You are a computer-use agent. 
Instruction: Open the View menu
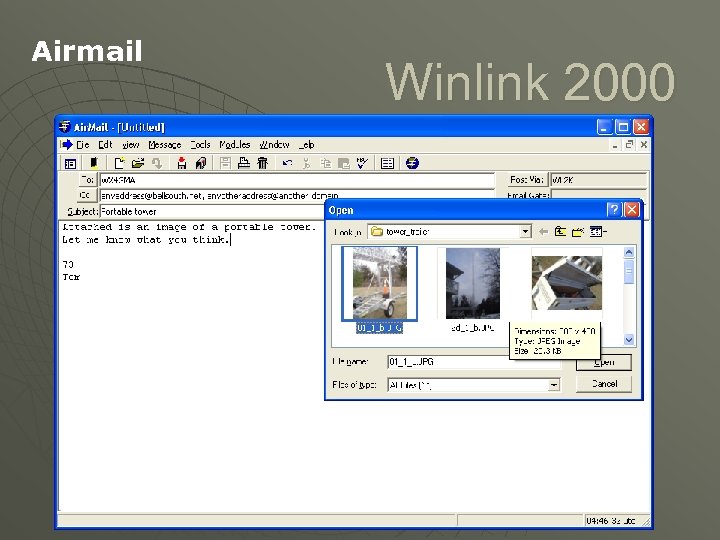coord(130,145)
